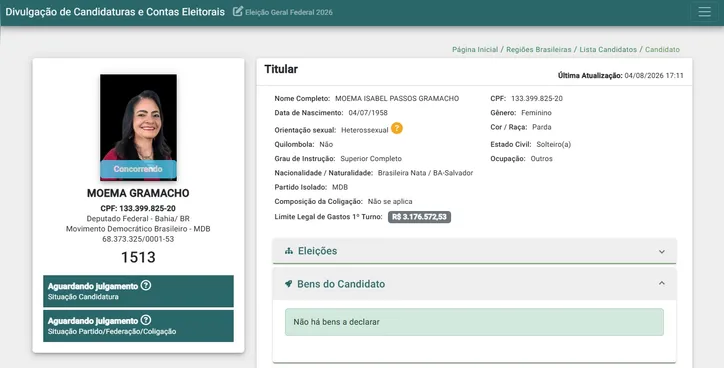The image size is (724, 368).
Task: Open the Eleições accordion header
Action: pos(475,251)
